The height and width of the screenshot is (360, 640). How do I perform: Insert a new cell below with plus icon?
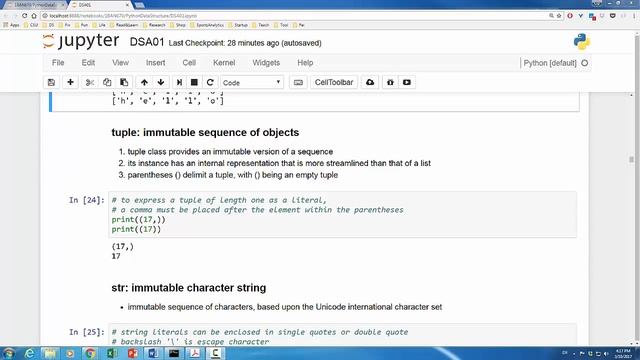(x=70, y=82)
